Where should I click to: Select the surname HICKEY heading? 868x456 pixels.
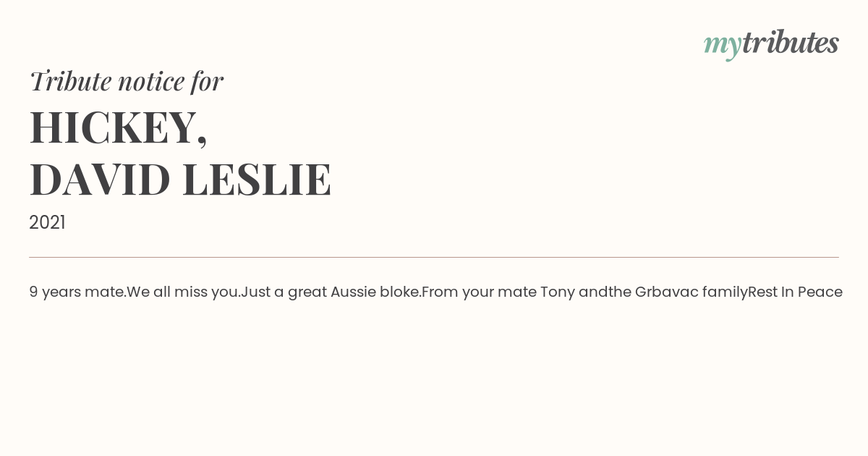113,128
